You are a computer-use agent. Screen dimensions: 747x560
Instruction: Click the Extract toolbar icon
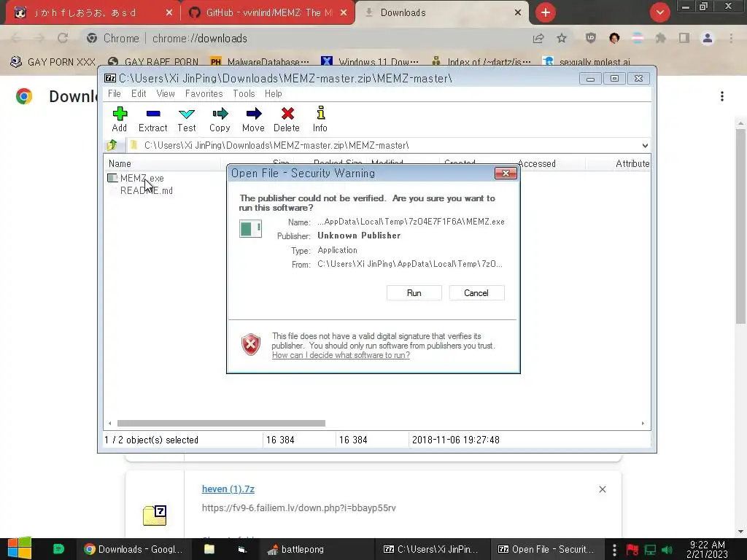click(153, 119)
